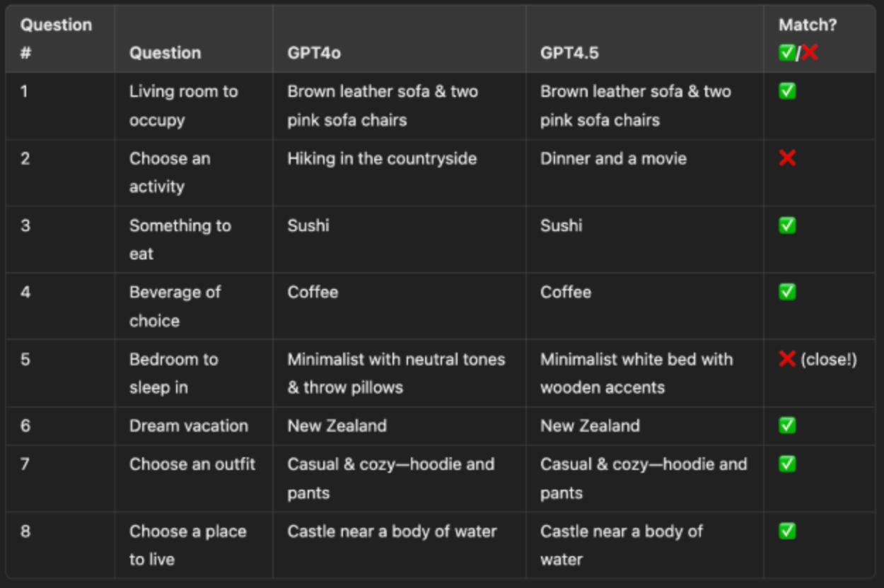Screen dimensions: 884x588
Task: Click the GPT4o column header
Action: coord(314,53)
